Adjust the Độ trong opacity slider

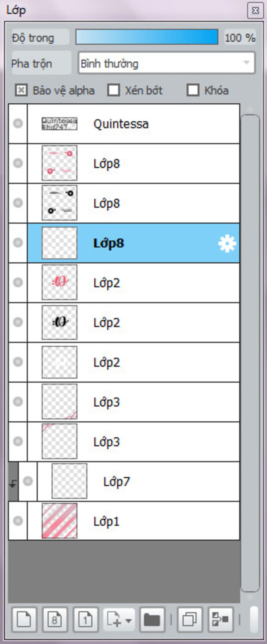point(147,37)
